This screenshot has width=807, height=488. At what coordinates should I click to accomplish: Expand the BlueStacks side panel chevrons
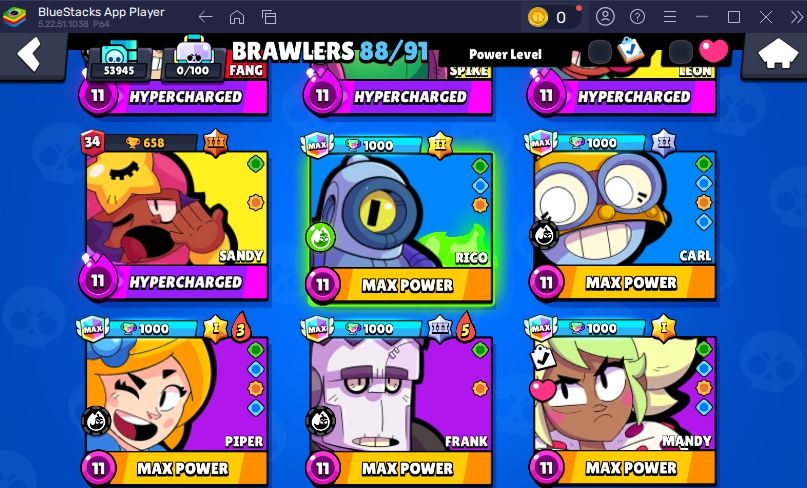tap(796, 17)
